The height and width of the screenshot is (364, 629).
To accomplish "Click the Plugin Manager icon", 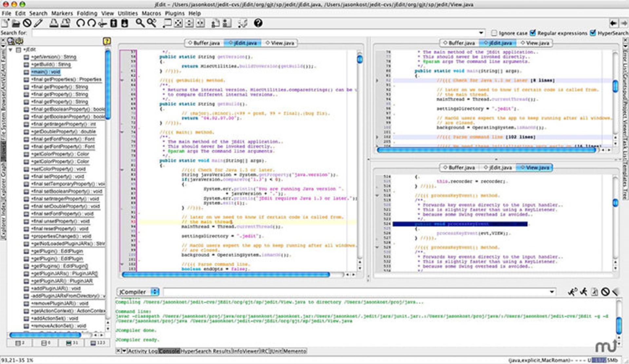I will (x=243, y=23).
